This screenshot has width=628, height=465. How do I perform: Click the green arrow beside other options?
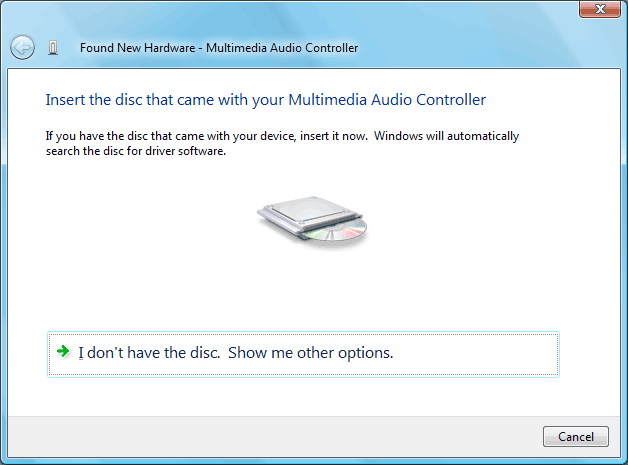[x=63, y=352]
